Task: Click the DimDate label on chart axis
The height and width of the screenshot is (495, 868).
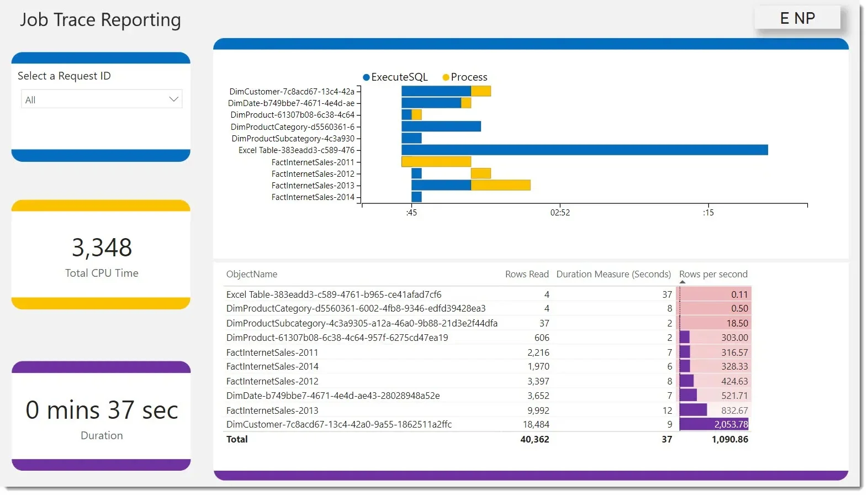Action: click(291, 103)
